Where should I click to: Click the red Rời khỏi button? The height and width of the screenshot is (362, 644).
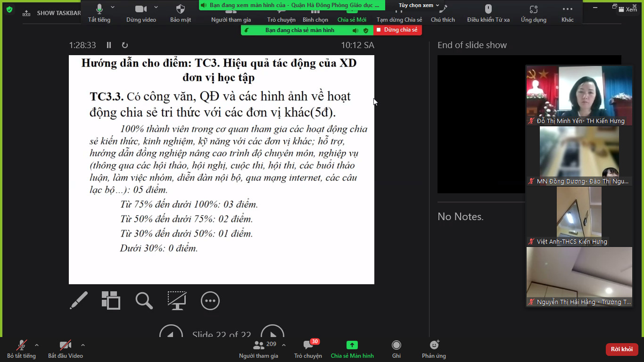(622, 349)
